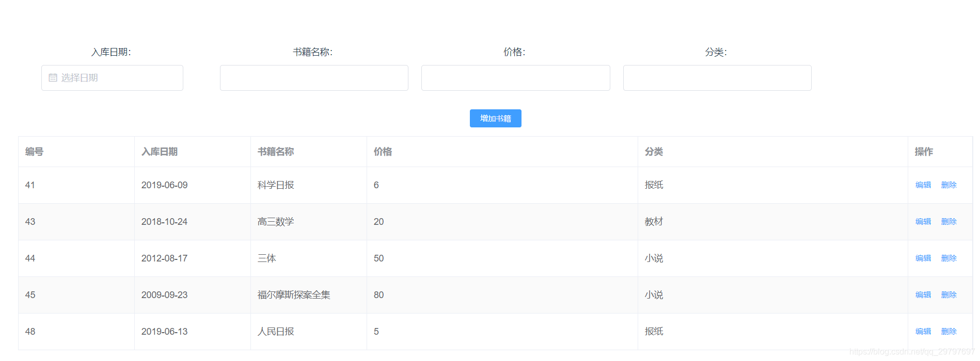Image resolution: width=980 pixels, height=361 pixels.
Task: Delete row 44 三体 via 删除
Action: point(949,258)
